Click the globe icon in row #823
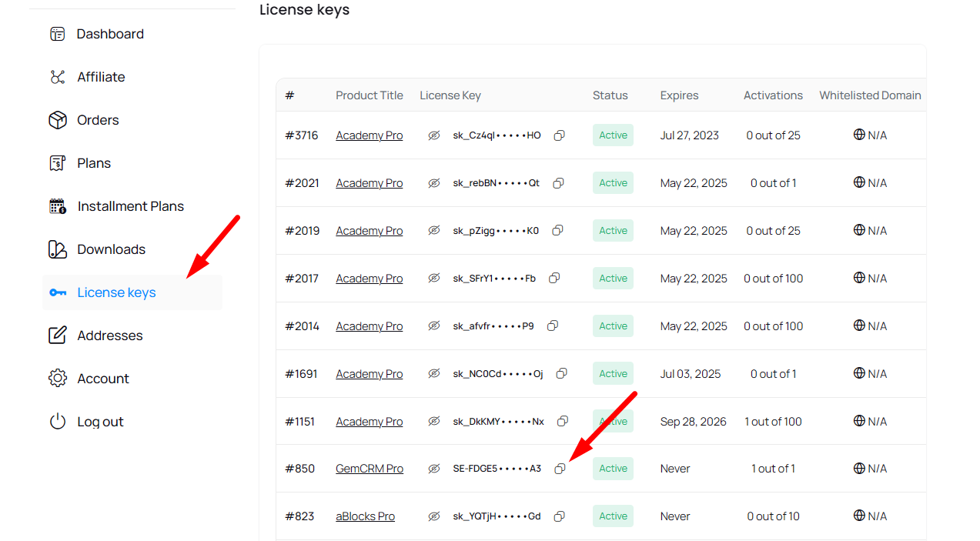Viewport: 980px width, 541px height. click(x=860, y=516)
